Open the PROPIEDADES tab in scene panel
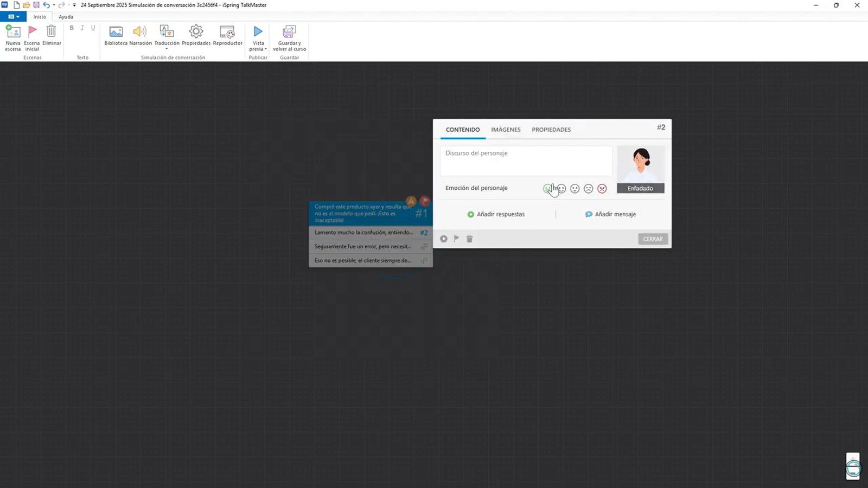868x488 pixels. pyautogui.click(x=551, y=130)
